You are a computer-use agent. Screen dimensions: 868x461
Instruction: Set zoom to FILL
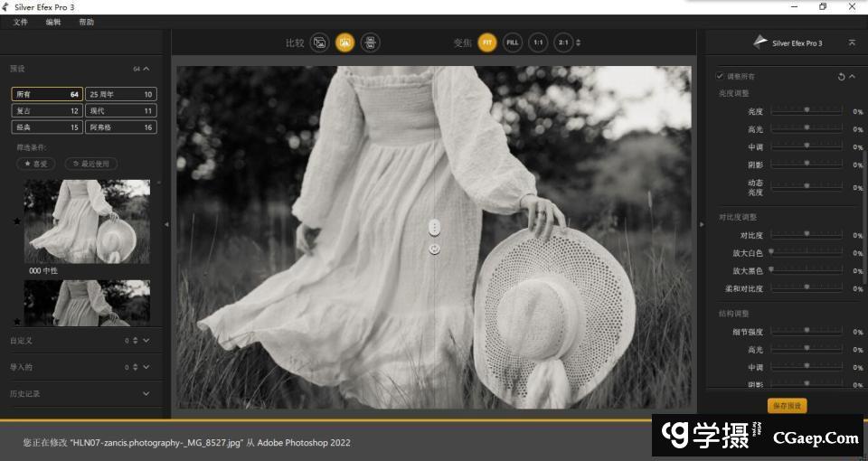(x=513, y=42)
